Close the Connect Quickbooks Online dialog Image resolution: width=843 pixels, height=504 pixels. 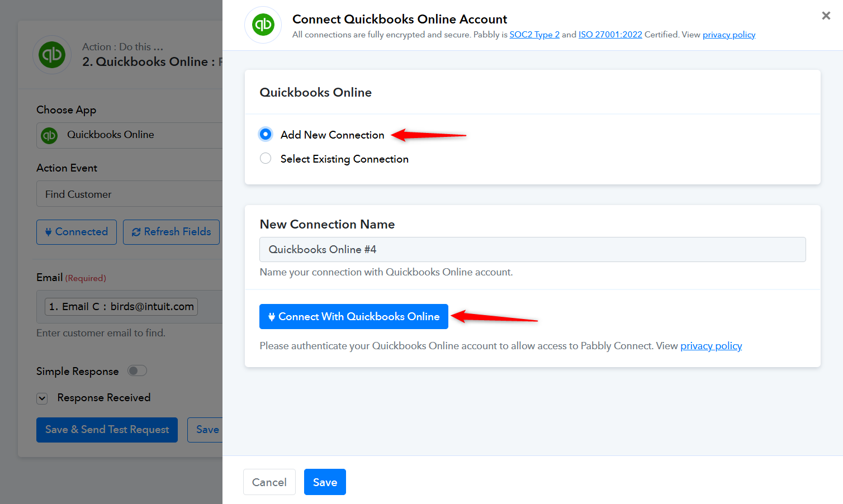point(826,16)
